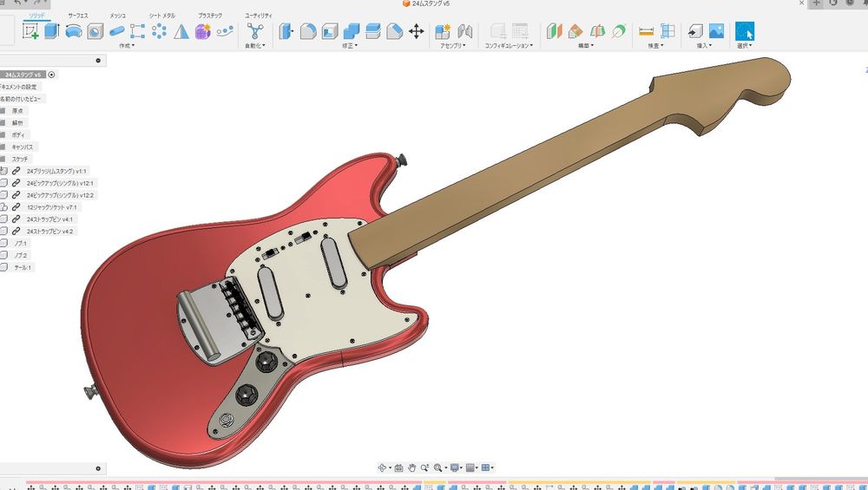
Task: Activate the Select cursor tool
Action: (745, 31)
